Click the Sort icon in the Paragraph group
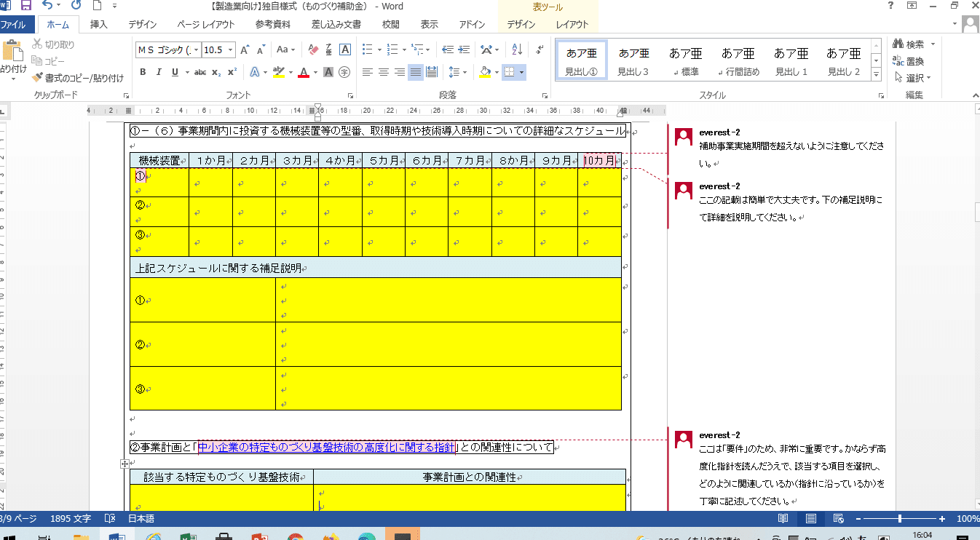Image resolution: width=980 pixels, height=540 pixels. [517, 49]
